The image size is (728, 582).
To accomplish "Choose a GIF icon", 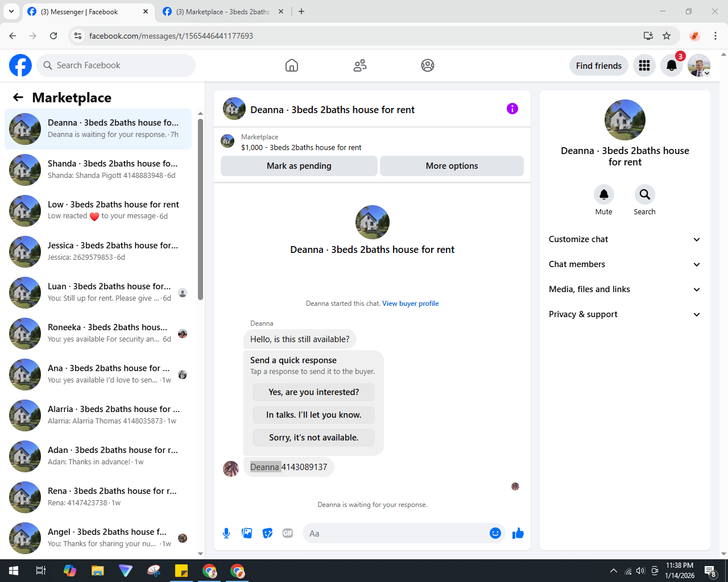I will pos(288,533).
